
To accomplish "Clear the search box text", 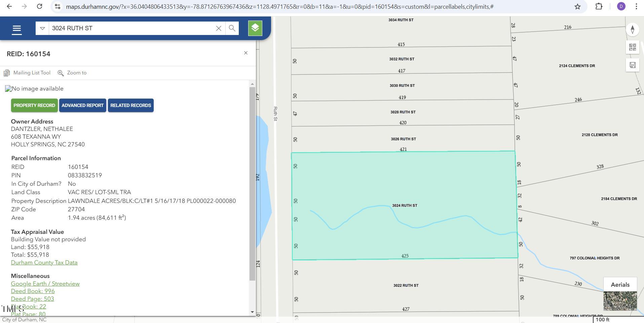I will pyautogui.click(x=219, y=28).
